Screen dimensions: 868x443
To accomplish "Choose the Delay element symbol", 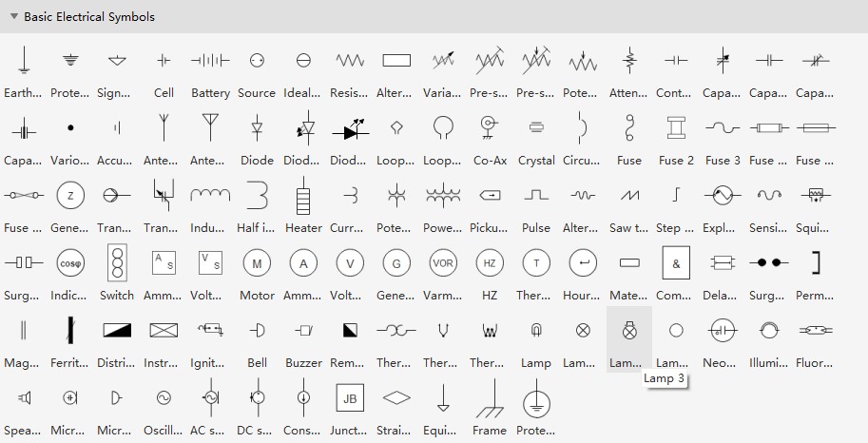I will (x=723, y=263).
